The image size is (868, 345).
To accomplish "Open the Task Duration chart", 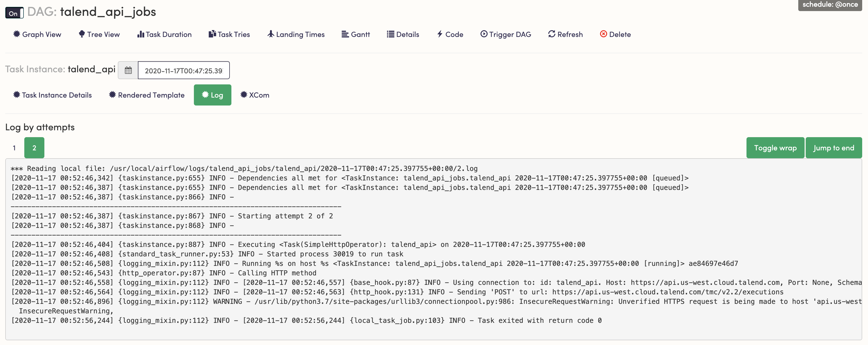I will pyautogui.click(x=165, y=34).
